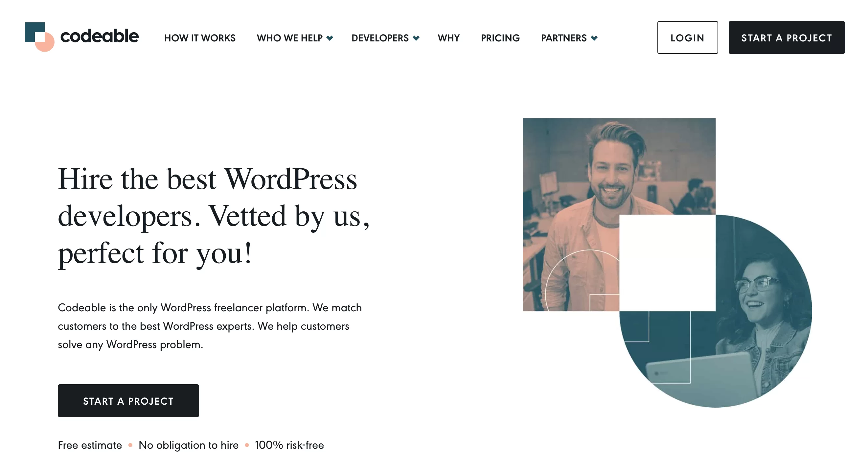Image resolution: width=868 pixels, height=476 pixels.
Task: Navigate to PRICING page
Action: click(x=500, y=37)
